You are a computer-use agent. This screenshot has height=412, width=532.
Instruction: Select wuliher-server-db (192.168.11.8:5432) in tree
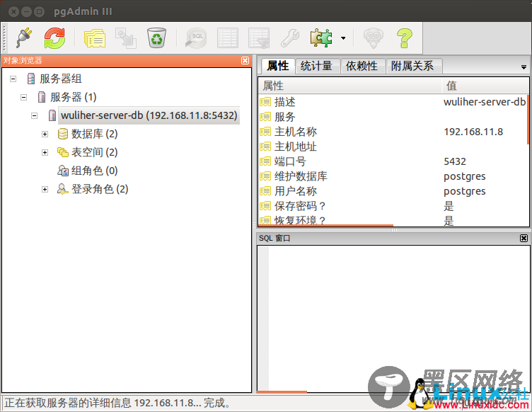149,115
